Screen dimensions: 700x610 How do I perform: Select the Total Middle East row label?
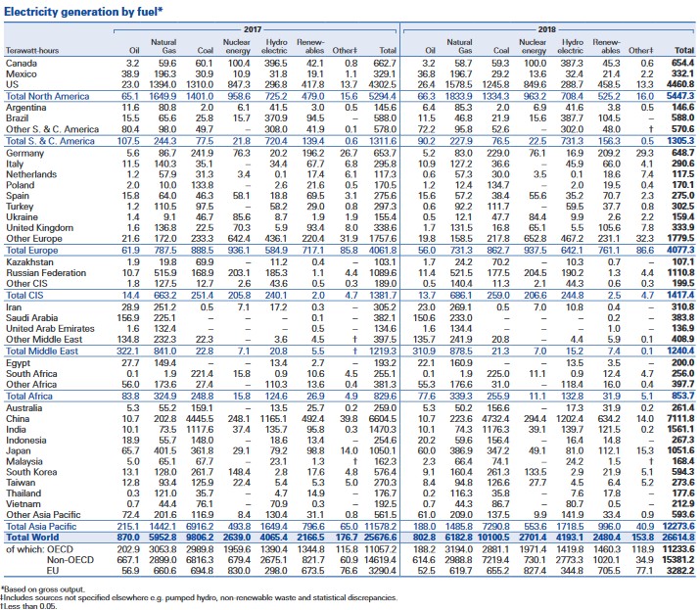tap(39, 349)
